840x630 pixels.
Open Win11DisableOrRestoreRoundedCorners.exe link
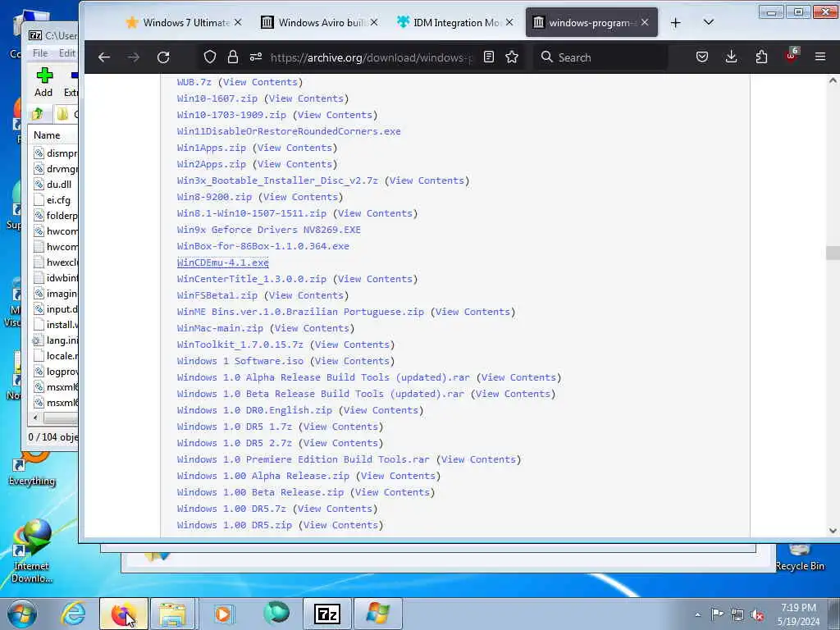click(x=289, y=131)
